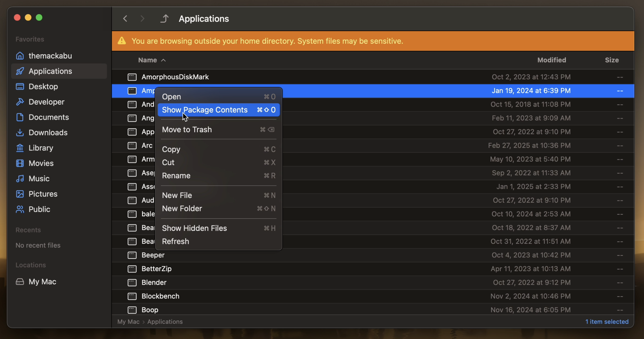
Task: Choose Show Package Contents menu entry
Action: coord(205,110)
